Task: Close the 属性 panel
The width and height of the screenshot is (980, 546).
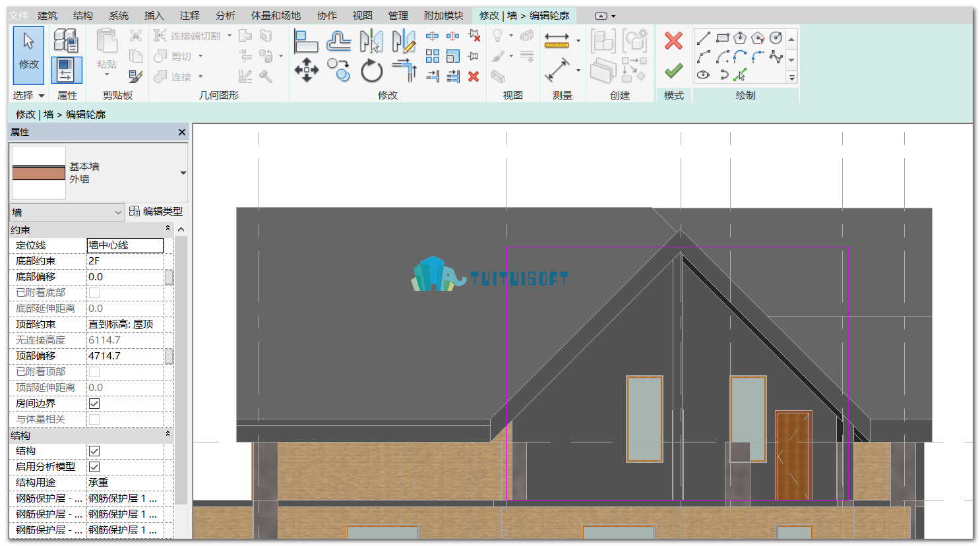Action: [x=182, y=132]
